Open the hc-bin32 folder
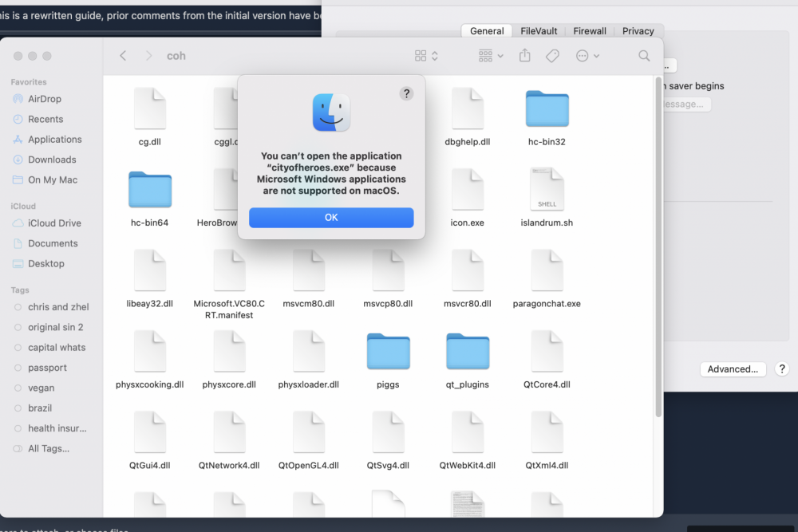 [547, 110]
